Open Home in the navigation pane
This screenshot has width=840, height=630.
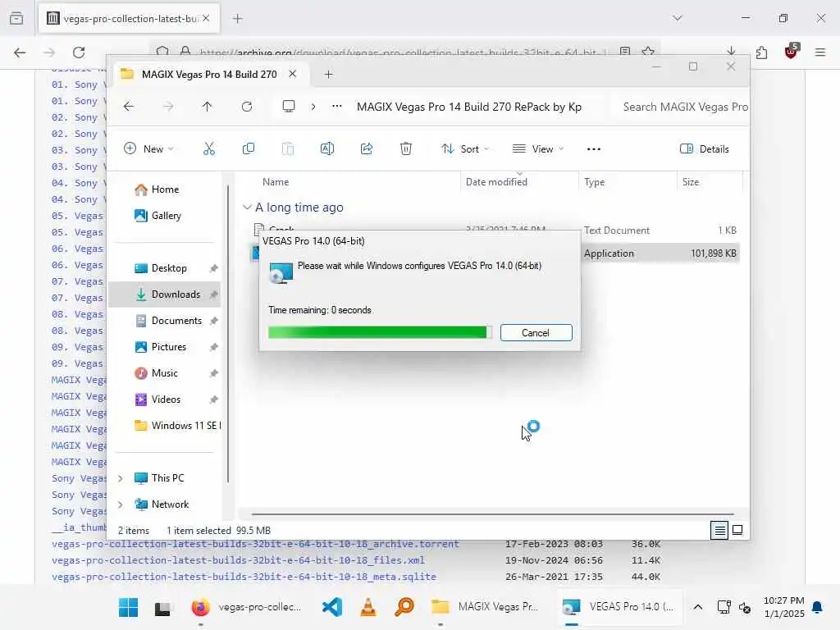point(165,189)
